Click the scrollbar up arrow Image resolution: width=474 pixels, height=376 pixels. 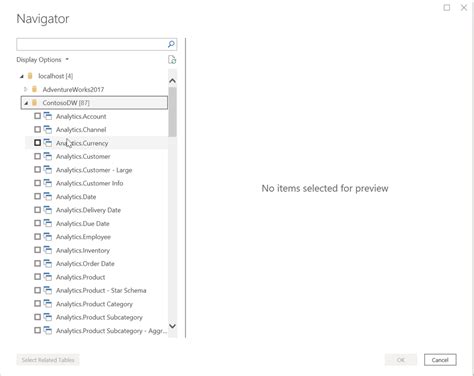tap(172, 81)
